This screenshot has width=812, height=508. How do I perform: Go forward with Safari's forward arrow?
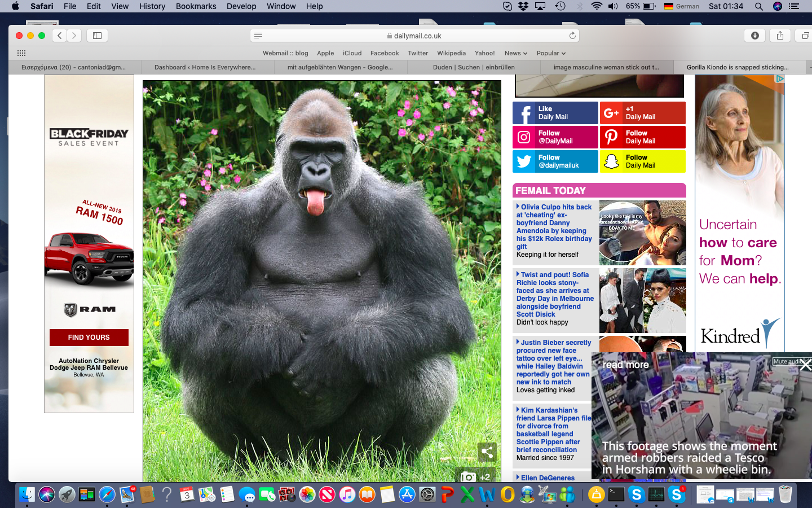[x=74, y=36]
